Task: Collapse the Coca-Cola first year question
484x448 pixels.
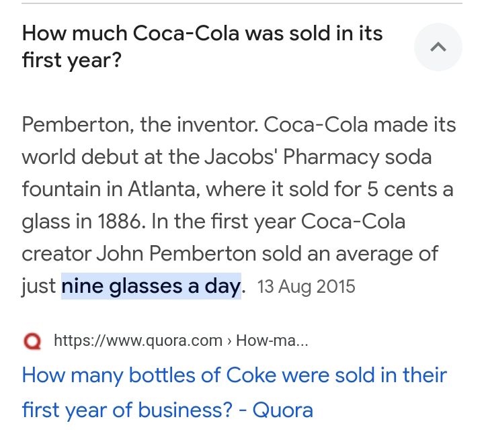Action: pyautogui.click(x=438, y=47)
